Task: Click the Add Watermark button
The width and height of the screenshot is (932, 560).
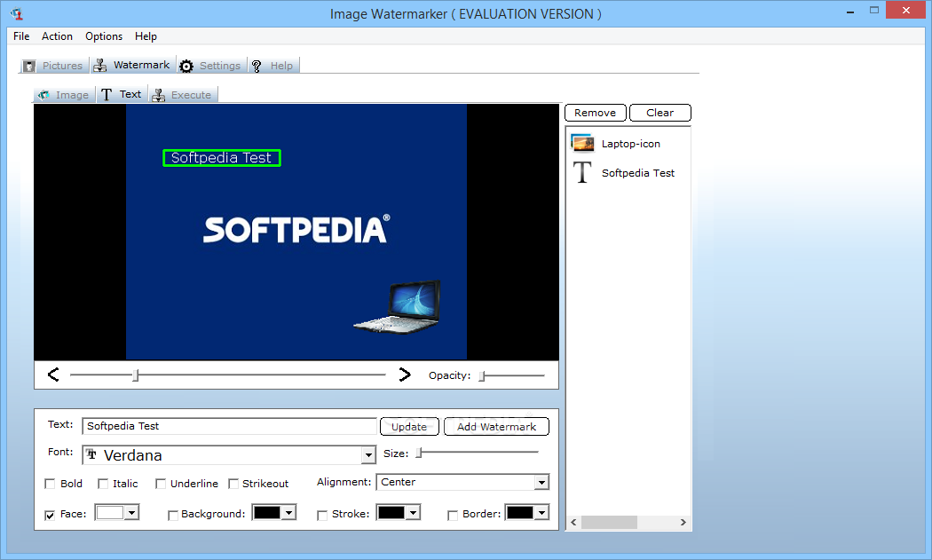Action: (x=496, y=426)
